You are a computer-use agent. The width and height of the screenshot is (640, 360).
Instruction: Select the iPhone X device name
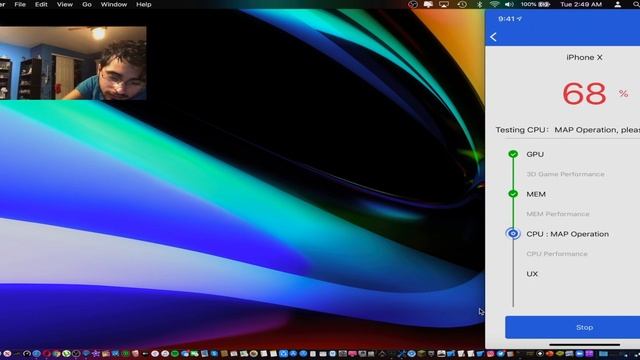click(584, 58)
